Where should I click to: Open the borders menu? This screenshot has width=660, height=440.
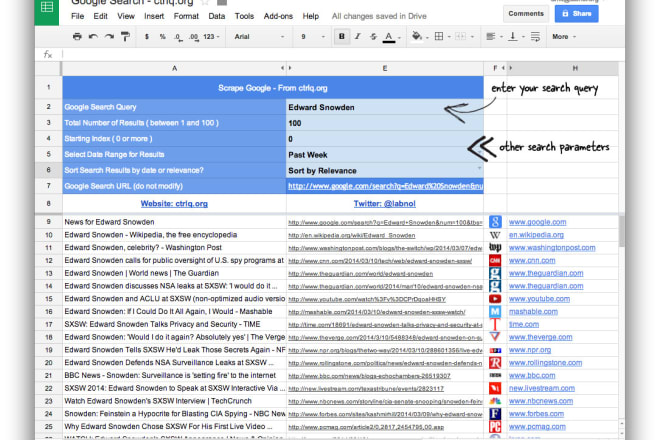pyautogui.click(x=442, y=37)
